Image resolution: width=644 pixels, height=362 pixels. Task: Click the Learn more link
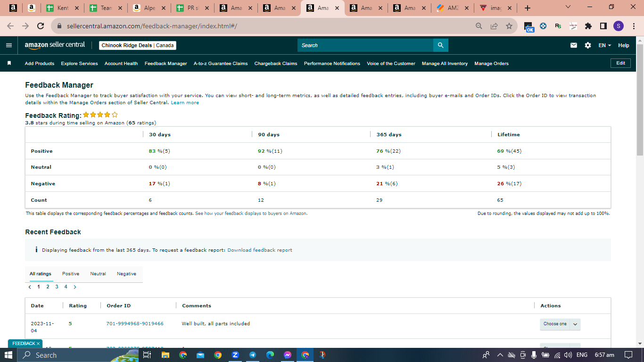pos(185,102)
